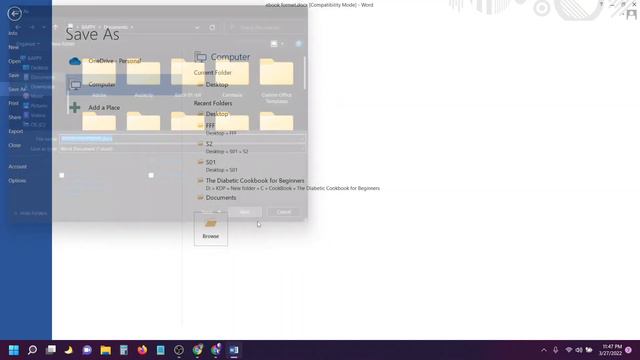Open Task View from the taskbar
Viewport: 640px width, 360px height.
[51, 350]
